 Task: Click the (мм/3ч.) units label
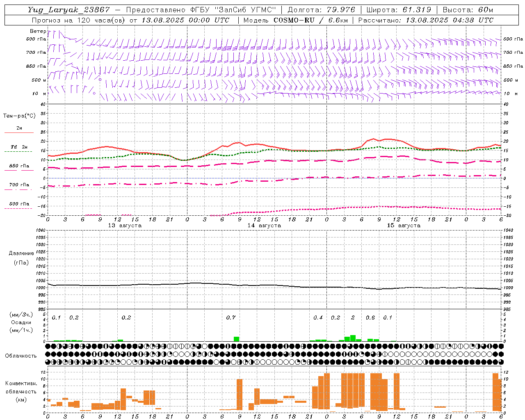21,315
